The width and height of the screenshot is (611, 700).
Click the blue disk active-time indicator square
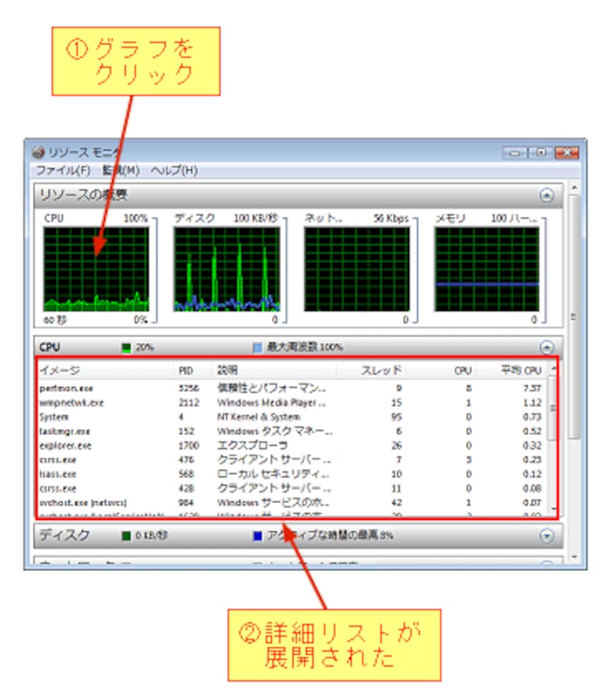pos(257,536)
